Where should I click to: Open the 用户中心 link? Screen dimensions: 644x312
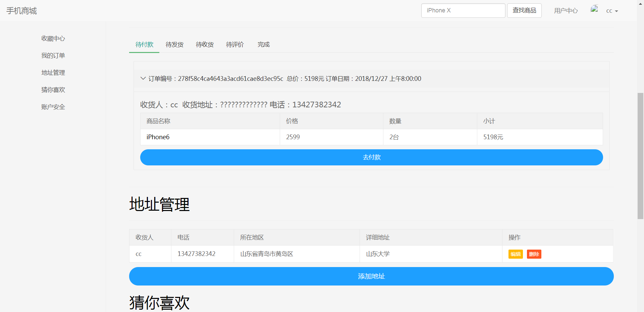(566, 10)
